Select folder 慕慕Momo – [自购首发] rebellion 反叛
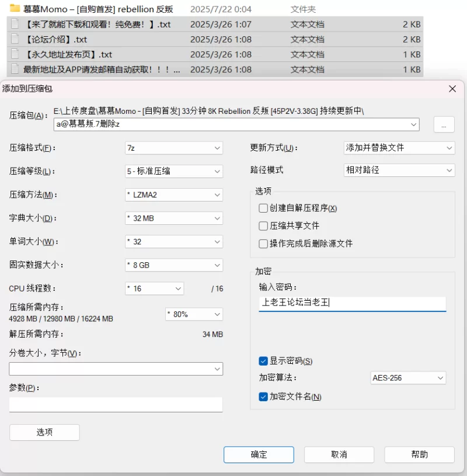 coord(98,9)
